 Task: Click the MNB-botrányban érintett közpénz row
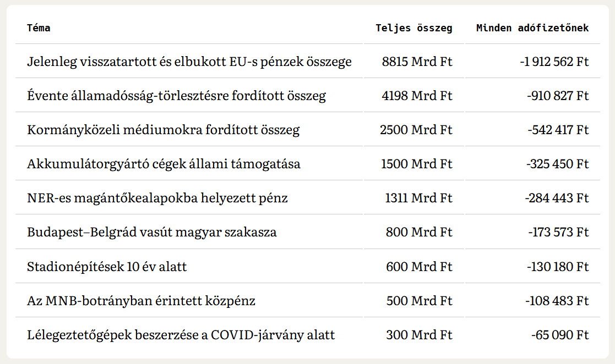point(141,301)
